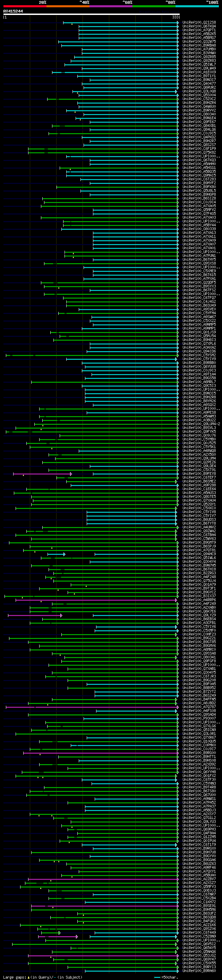Open hit UniRef100_B9T1Y1
222x980 pixels.
click(199, 76)
